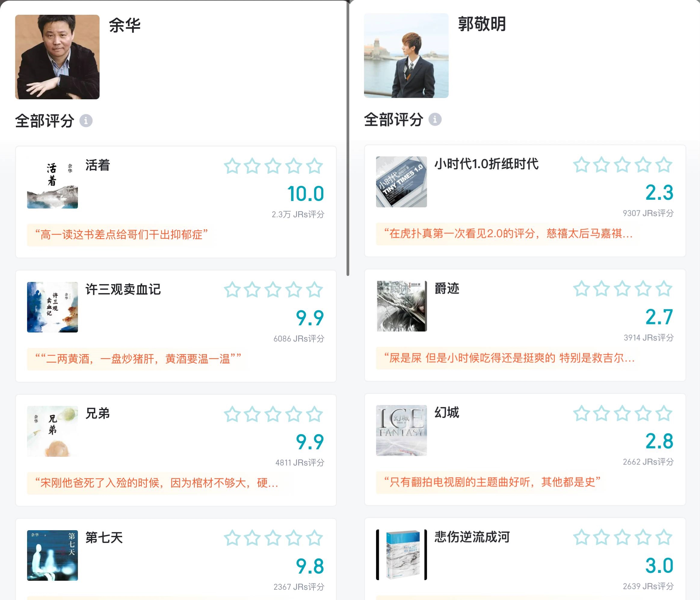The image size is (700, 600).
Task: Open the 许三观卖血记 book title
Action: click(123, 289)
